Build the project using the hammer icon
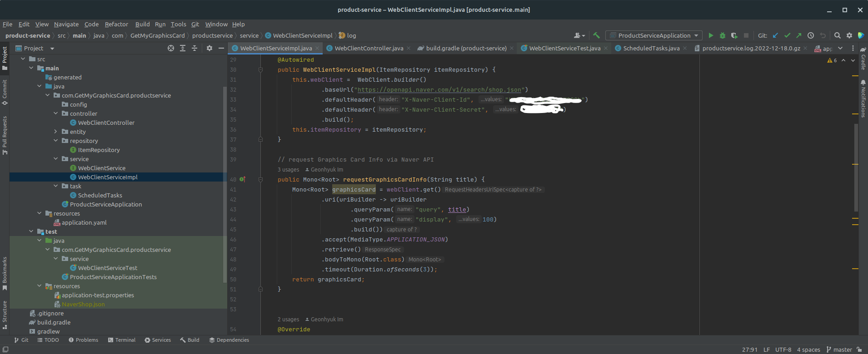The image size is (868, 354). click(597, 35)
